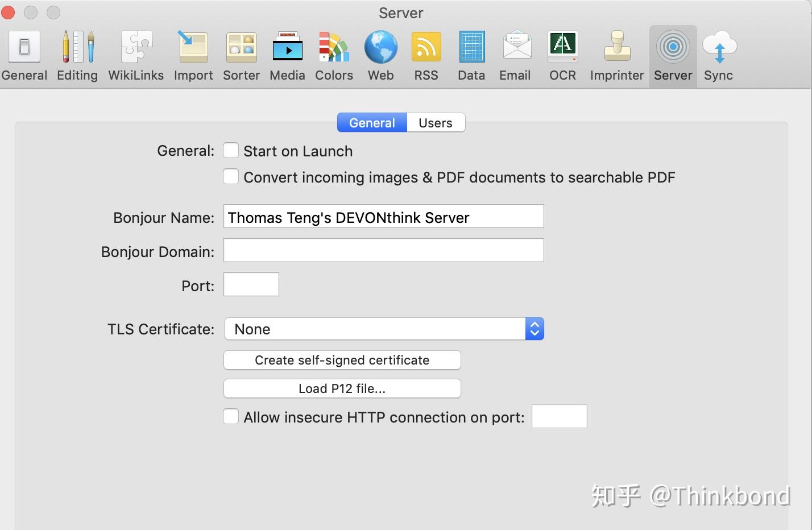Click the Load P12 file button
Viewport: 812px width, 530px height.
(342, 388)
